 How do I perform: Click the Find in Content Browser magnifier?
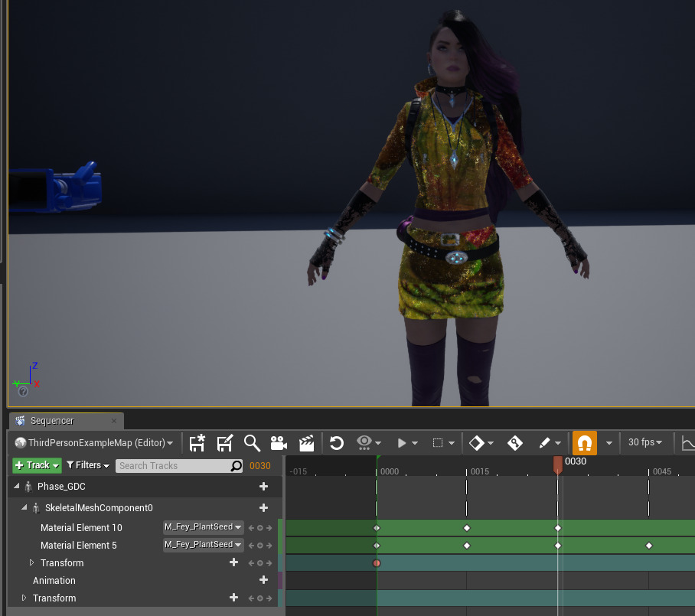tap(252, 443)
